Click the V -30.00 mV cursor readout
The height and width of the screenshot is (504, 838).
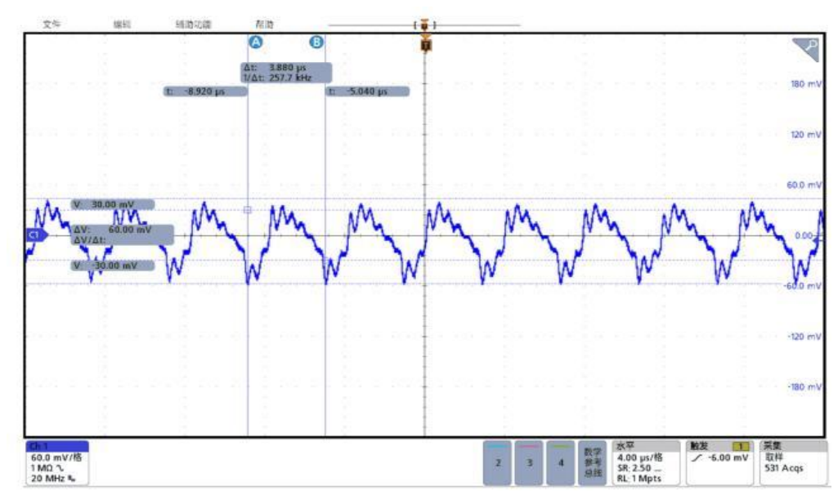pyautogui.click(x=113, y=265)
